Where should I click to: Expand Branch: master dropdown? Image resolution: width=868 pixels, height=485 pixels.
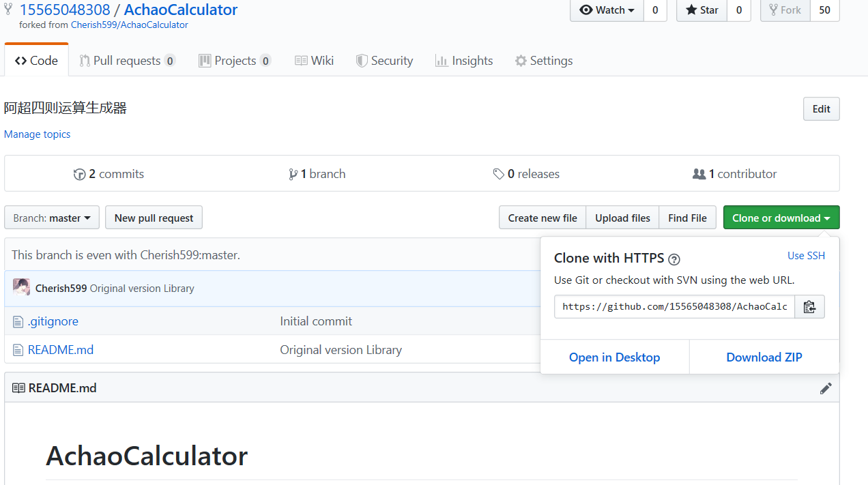pyautogui.click(x=52, y=218)
